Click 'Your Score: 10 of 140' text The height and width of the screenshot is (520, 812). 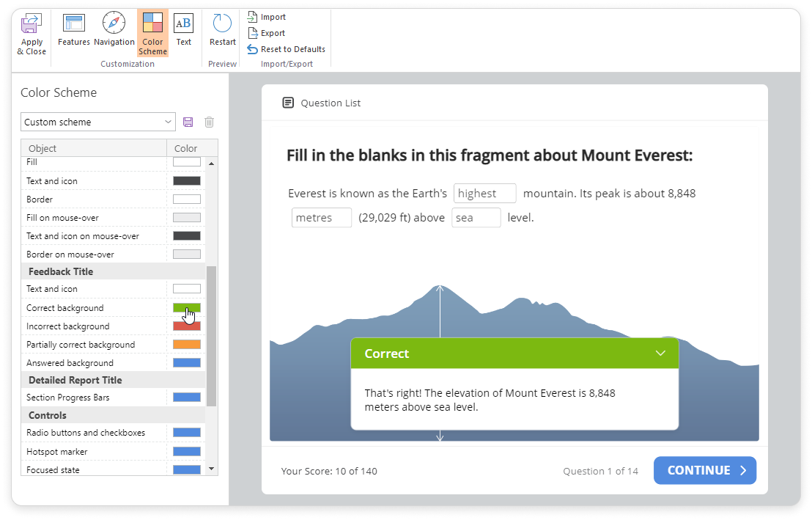click(329, 472)
